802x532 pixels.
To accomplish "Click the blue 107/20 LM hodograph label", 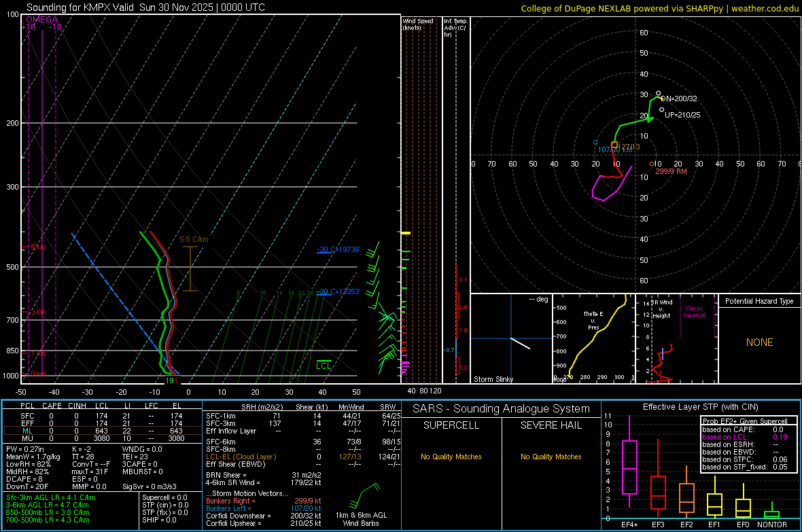I will [615, 150].
